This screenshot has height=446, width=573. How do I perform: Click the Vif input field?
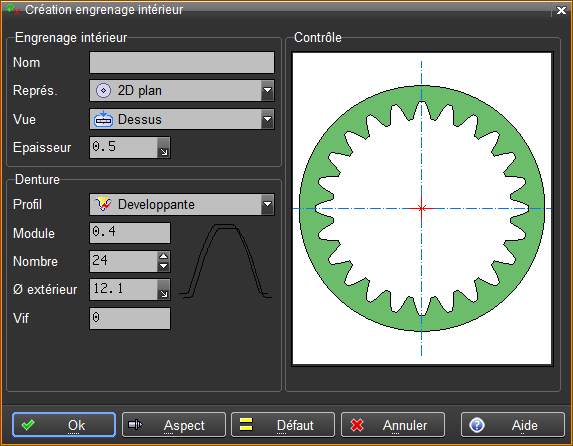[x=130, y=318]
